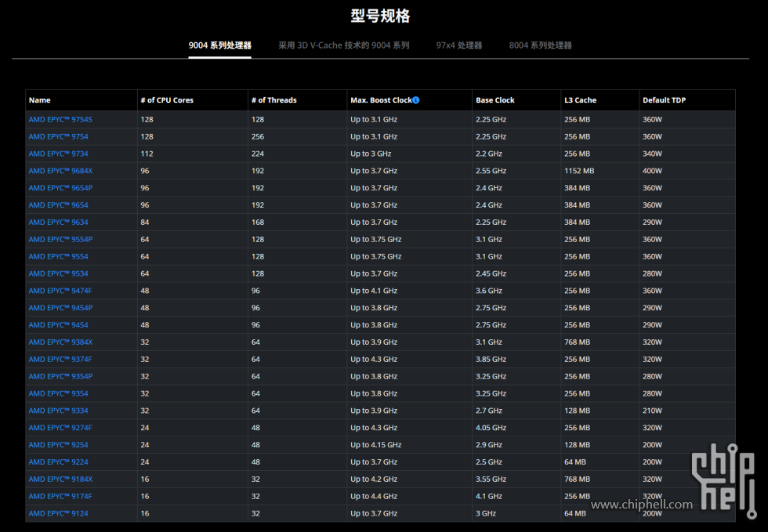The image size is (768, 532).
Task: Open the AMD EPYC 9374F link
Action: point(60,360)
